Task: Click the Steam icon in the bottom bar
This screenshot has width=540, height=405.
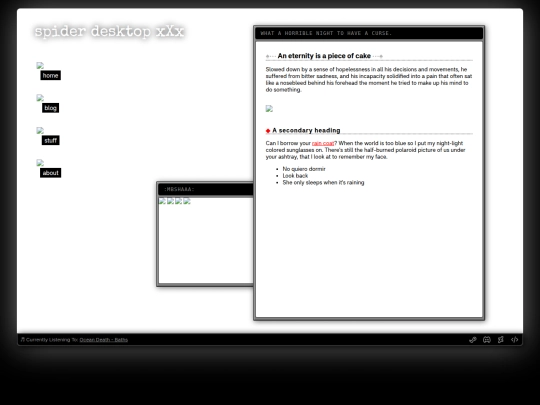Action: (473, 340)
